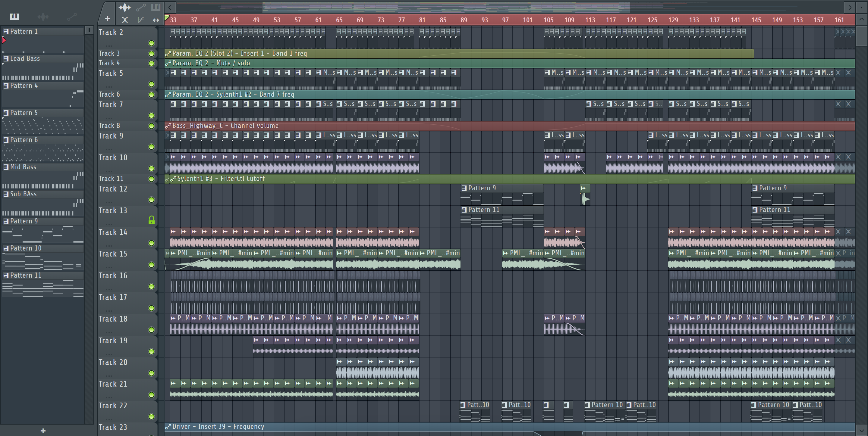Click the horizontal overview scrollbar thumb
The image size is (868, 436).
point(446,7)
